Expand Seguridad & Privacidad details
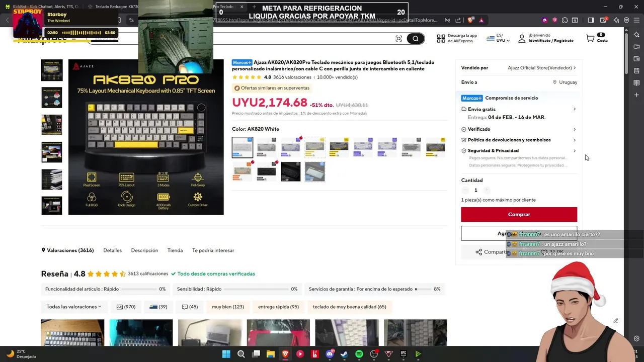This screenshot has height=362, width=644. pos(575,150)
